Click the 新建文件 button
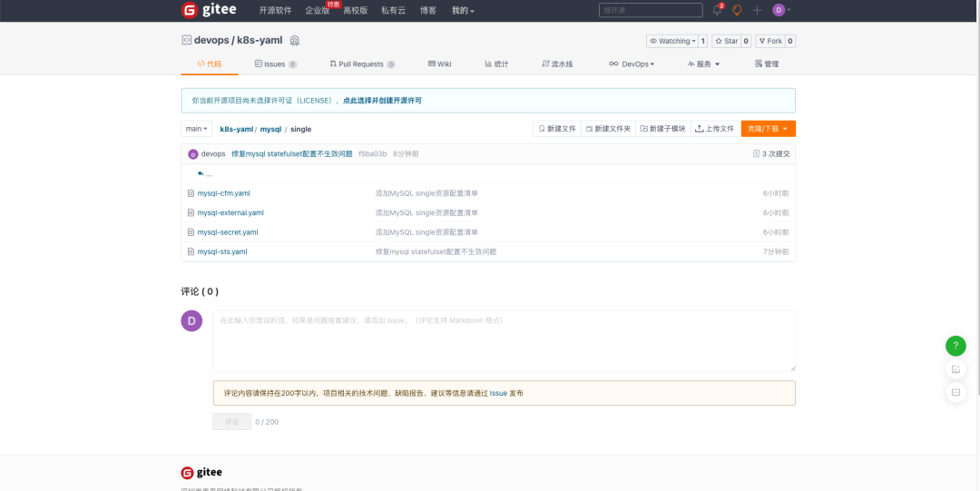This screenshot has width=980, height=491. [x=557, y=129]
